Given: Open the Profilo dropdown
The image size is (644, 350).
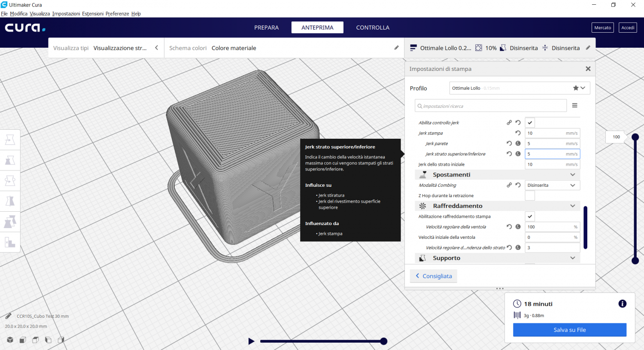Looking at the screenshot, I should [519, 88].
